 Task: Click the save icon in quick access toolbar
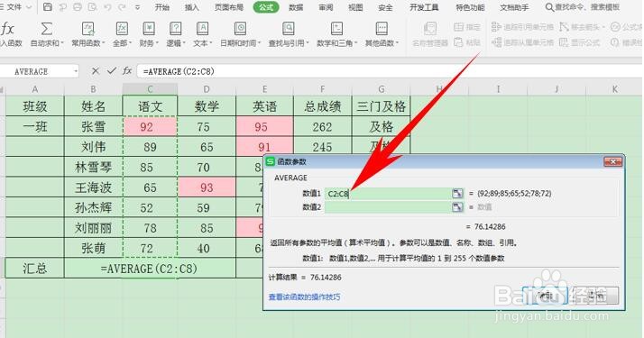48,7
